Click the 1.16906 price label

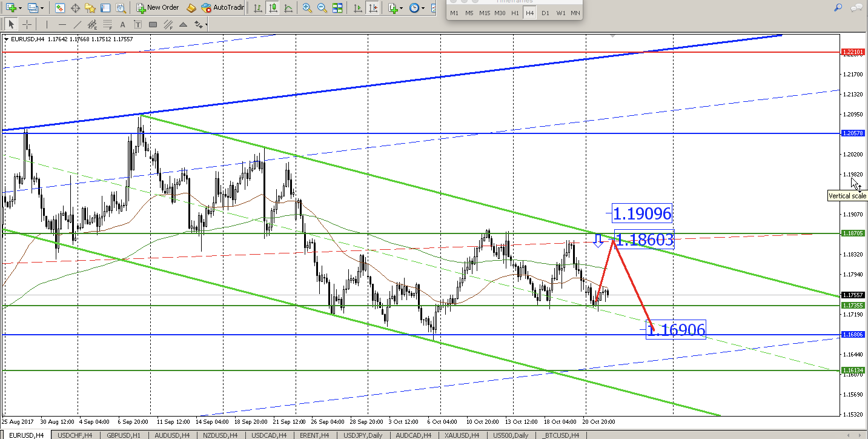[676, 330]
